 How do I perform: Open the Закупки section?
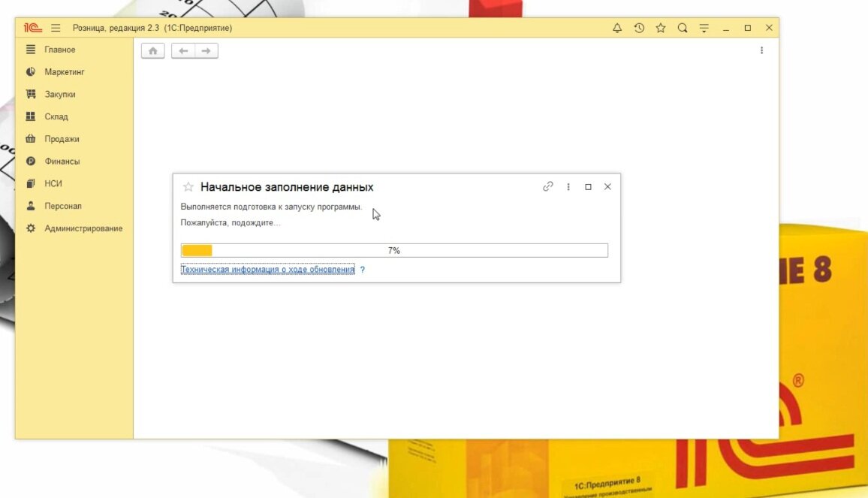coord(60,94)
